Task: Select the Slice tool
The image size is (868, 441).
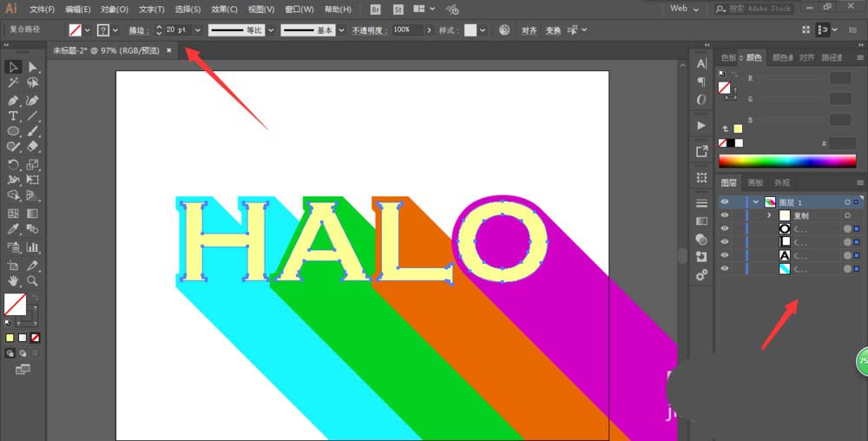Action: pos(33,266)
